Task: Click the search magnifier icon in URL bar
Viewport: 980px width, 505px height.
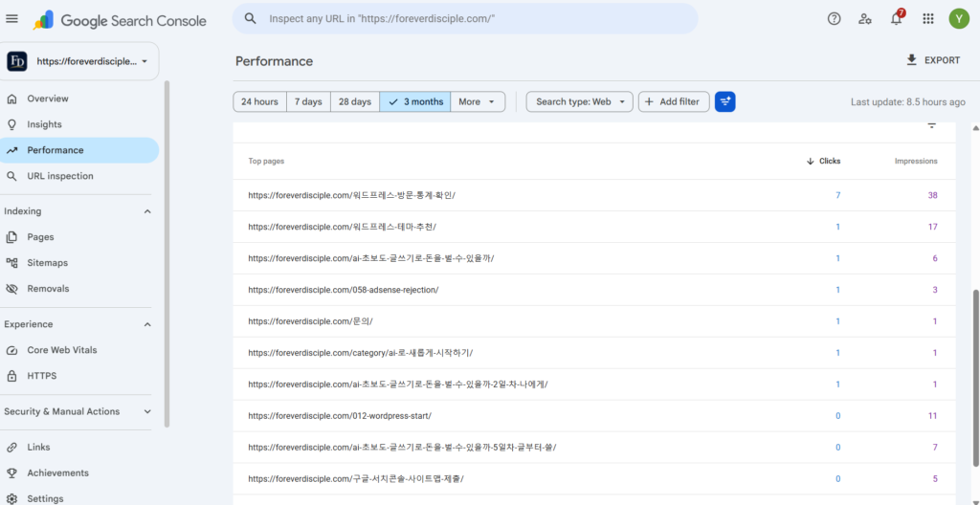Action: (x=251, y=19)
